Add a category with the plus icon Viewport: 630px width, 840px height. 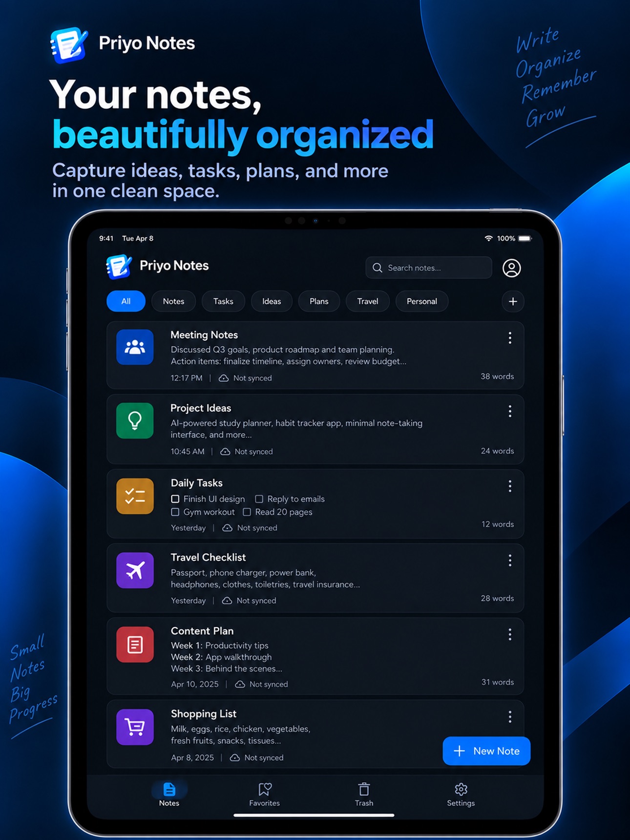click(x=513, y=301)
